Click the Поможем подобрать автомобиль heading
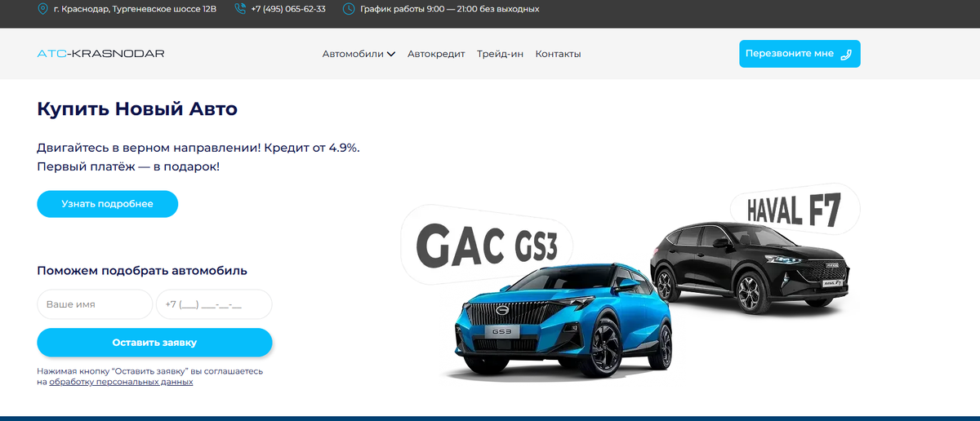The width and height of the screenshot is (980, 421). 142,271
